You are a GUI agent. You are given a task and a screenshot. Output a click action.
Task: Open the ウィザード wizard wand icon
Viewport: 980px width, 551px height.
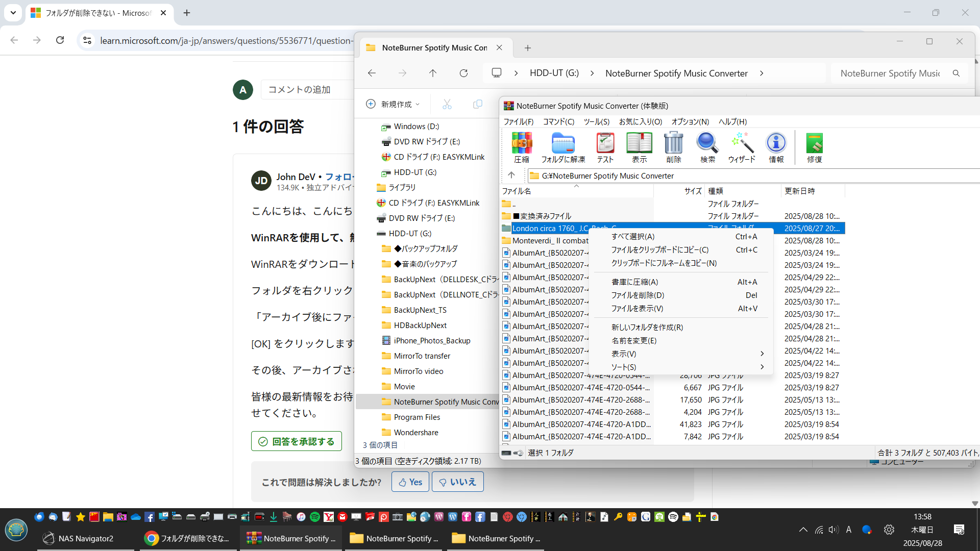click(x=742, y=147)
